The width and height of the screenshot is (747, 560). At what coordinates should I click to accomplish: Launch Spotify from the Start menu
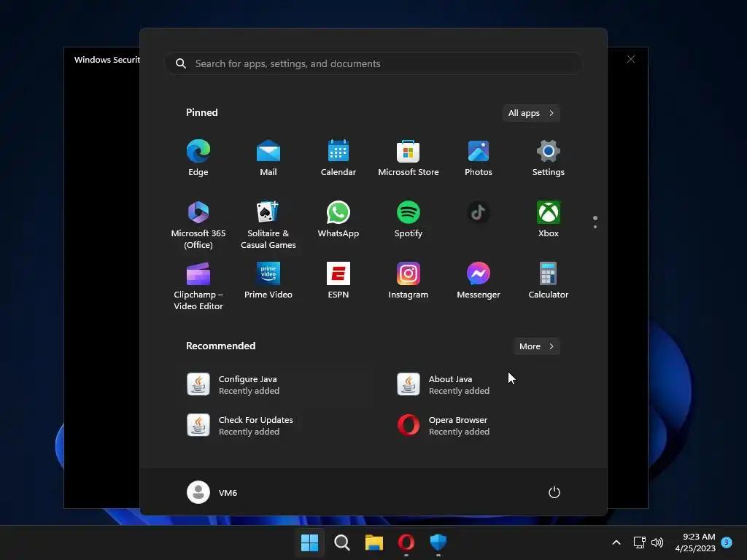pos(409,219)
